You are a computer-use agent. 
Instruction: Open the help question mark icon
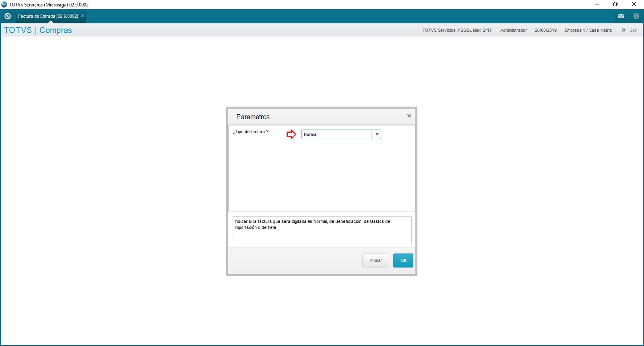tap(636, 16)
